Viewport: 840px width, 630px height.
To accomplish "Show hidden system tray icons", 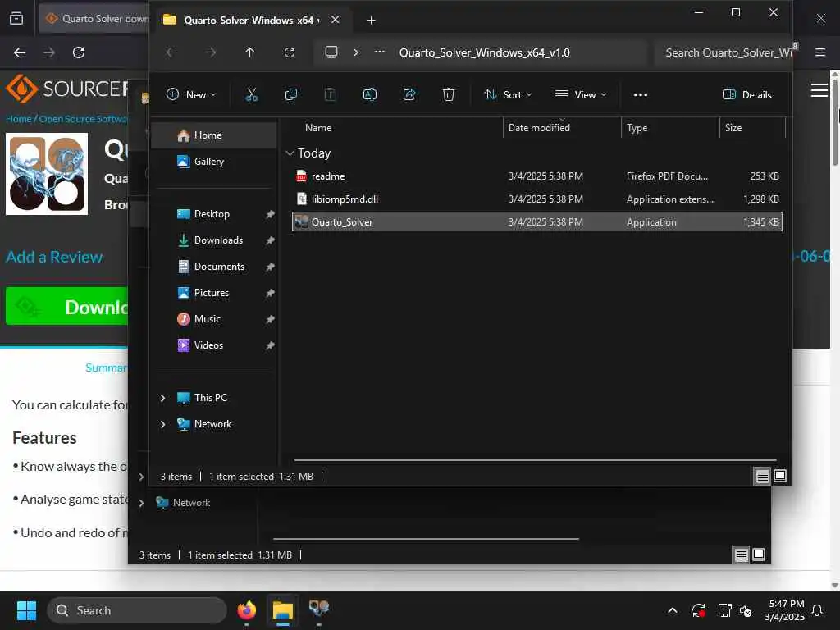I will coord(673,610).
